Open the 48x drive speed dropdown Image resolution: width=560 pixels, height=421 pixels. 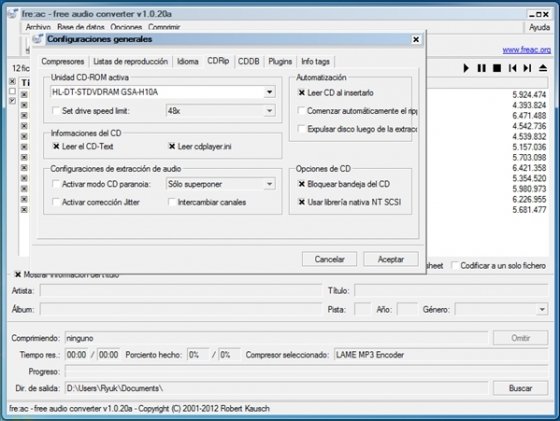269,111
